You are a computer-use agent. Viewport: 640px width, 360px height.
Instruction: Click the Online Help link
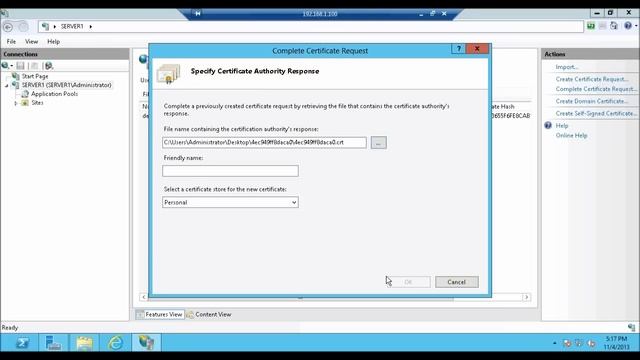[571, 136]
